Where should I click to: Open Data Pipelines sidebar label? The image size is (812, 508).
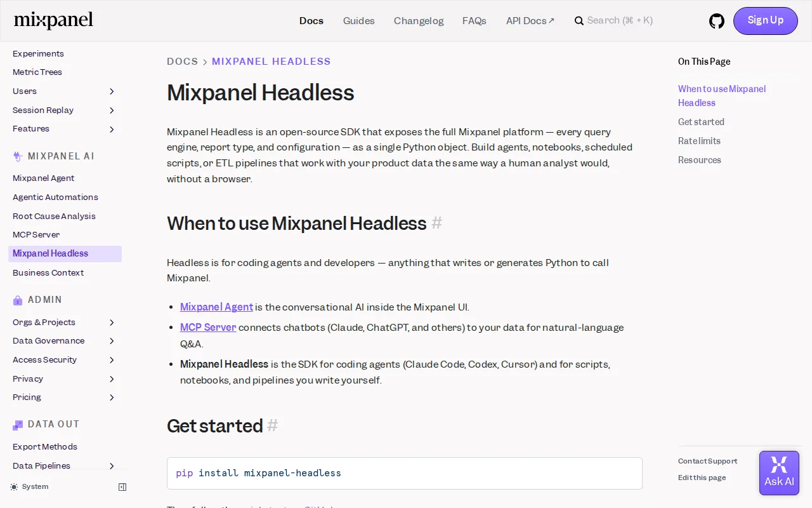tap(41, 466)
